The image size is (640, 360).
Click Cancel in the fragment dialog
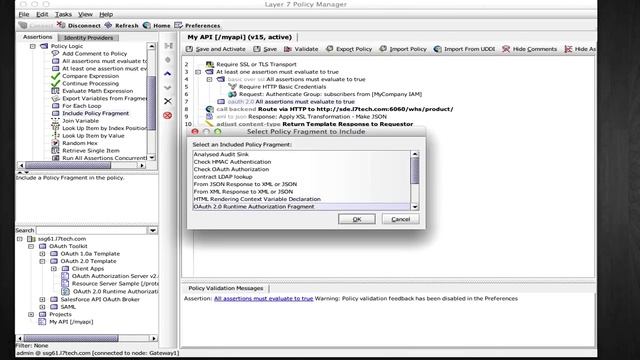point(400,219)
